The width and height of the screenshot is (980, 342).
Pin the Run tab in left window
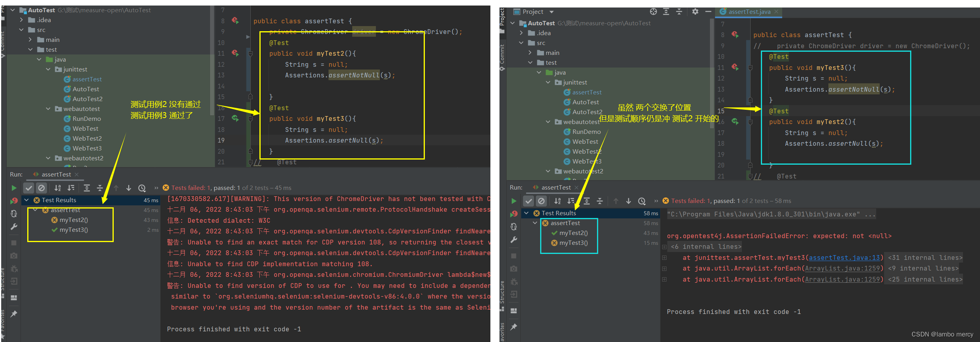click(x=14, y=314)
